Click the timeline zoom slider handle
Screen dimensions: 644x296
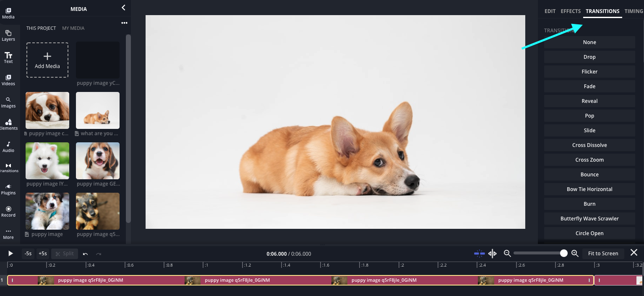(564, 253)
